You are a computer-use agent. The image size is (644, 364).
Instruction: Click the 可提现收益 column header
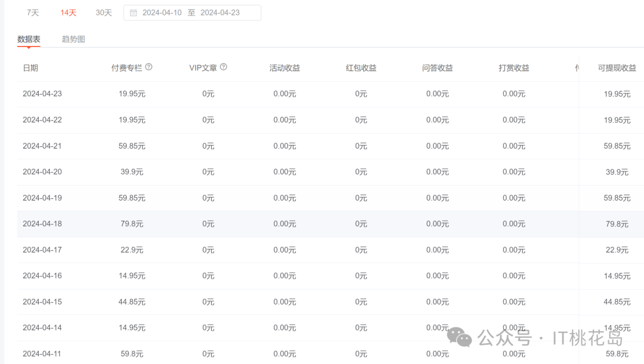tap(616, 67)
